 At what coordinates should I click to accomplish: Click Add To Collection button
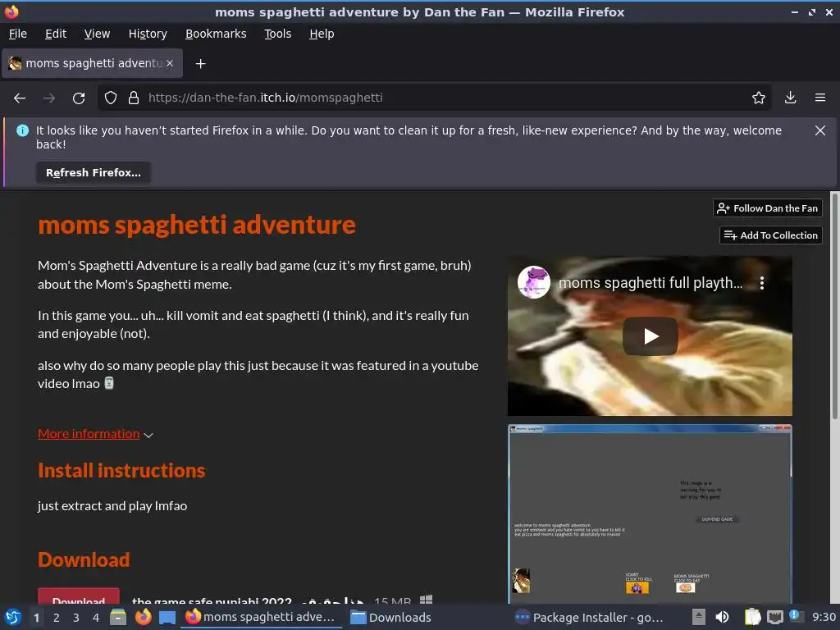pyautogui.click(x=770, y=235)
